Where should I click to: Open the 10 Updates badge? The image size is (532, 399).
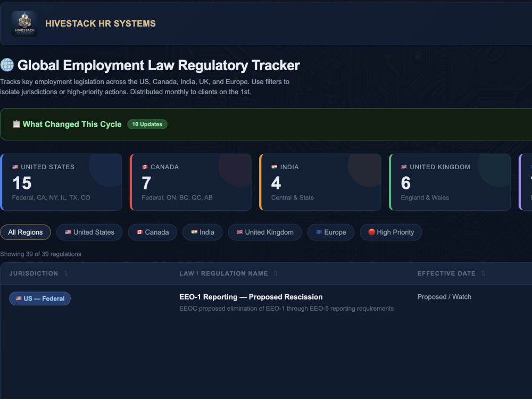click(147, 124)
